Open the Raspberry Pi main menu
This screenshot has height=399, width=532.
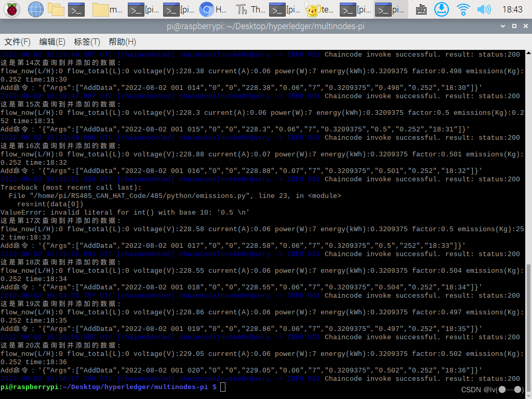pos(11,9)
